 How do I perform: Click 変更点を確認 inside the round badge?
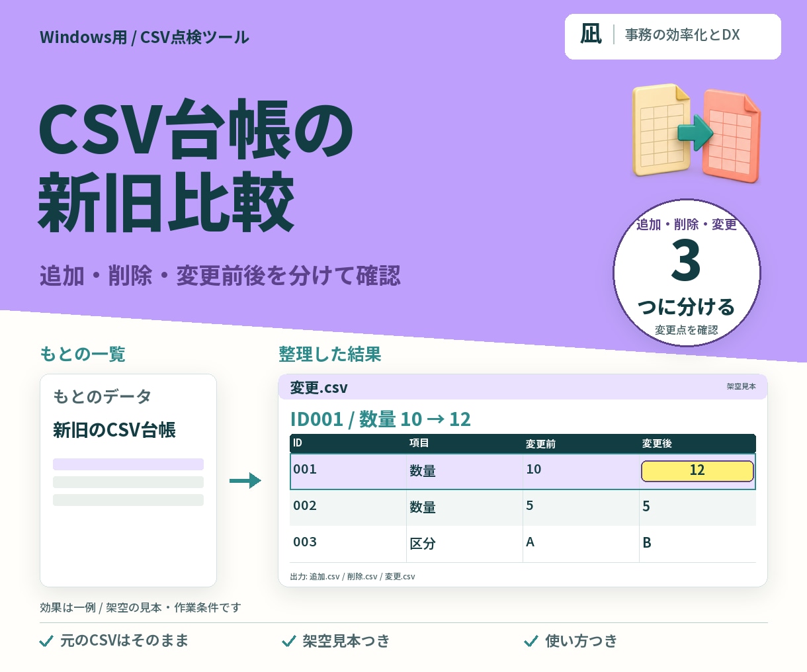[687, 330]
